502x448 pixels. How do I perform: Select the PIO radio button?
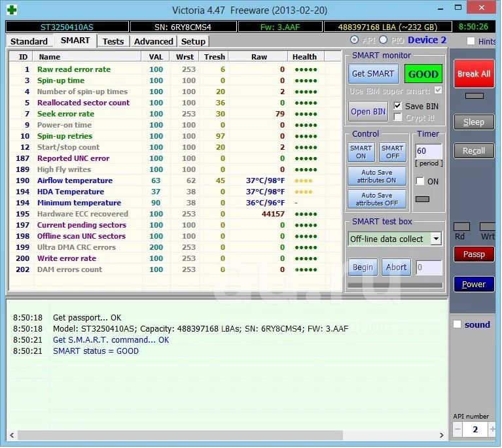(x=384, y=40)
